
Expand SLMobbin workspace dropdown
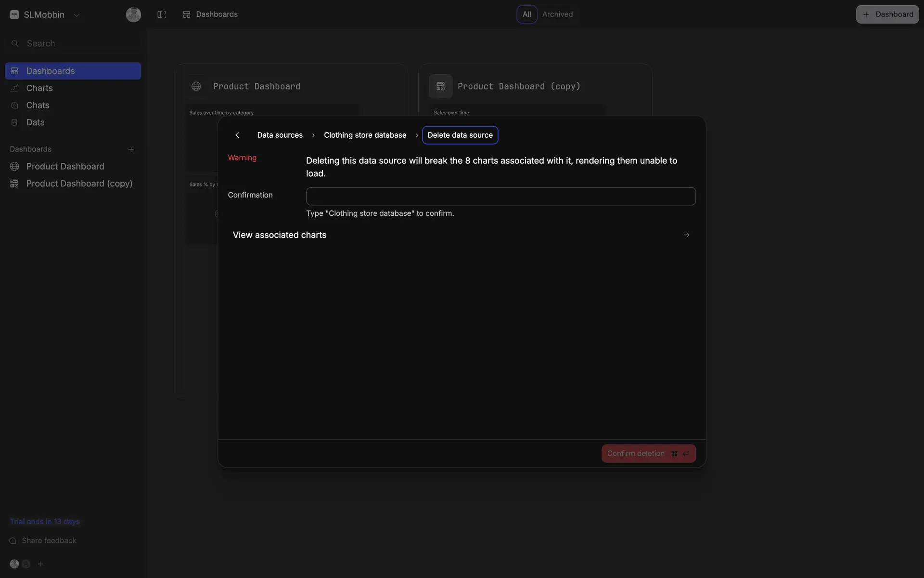tap(77, 15)
